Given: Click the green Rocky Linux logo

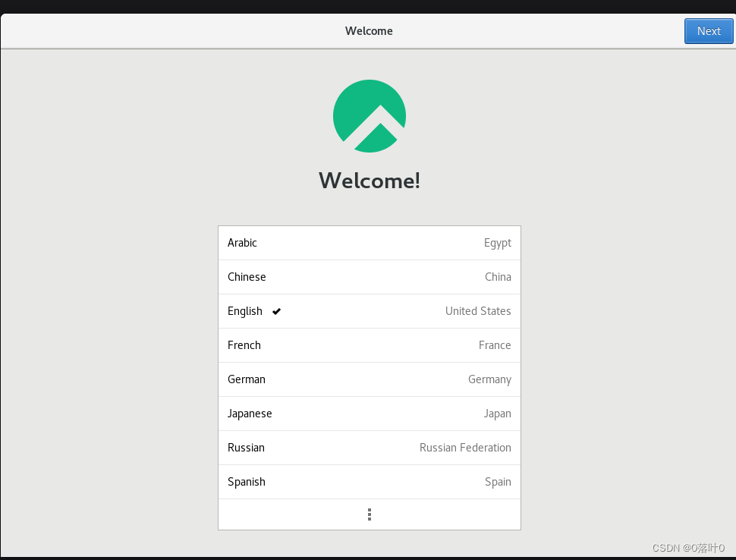Looking at the screenshot, I should coord(370,116).
